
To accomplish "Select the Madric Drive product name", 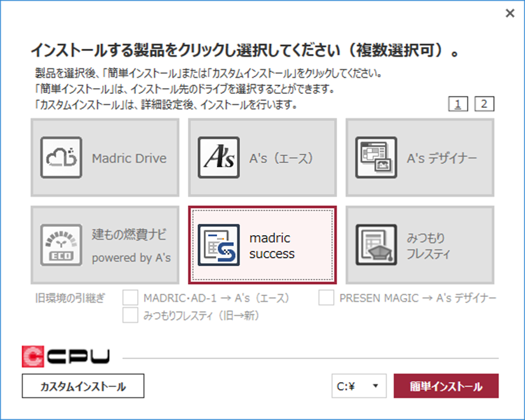I will pos(129,158).
